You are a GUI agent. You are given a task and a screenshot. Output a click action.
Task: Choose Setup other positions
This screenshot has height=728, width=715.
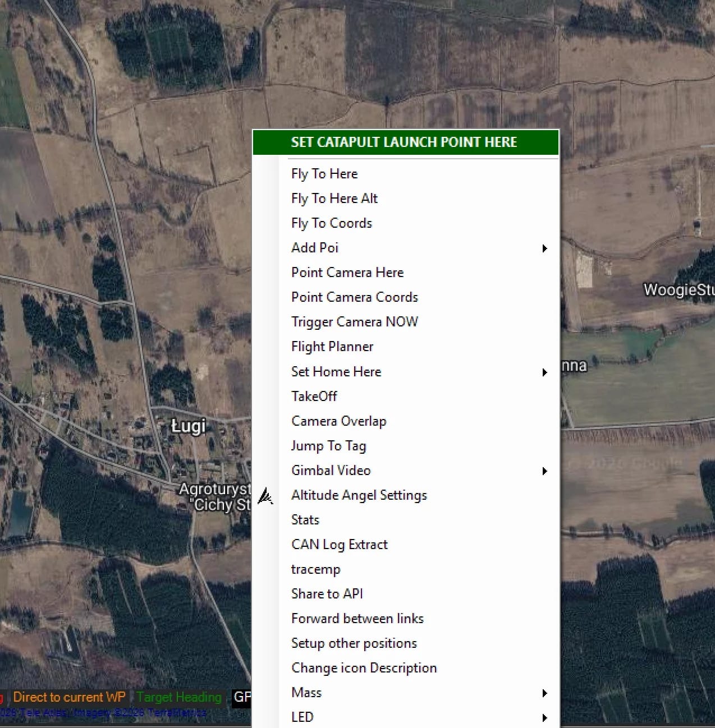pyautogui.click(x=405, y=643)
